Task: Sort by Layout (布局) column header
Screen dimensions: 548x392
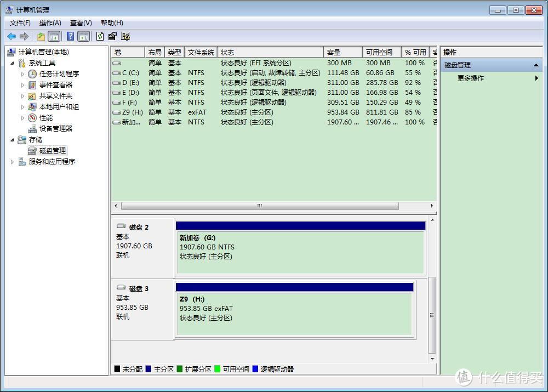Action: (x=155, y=53)
